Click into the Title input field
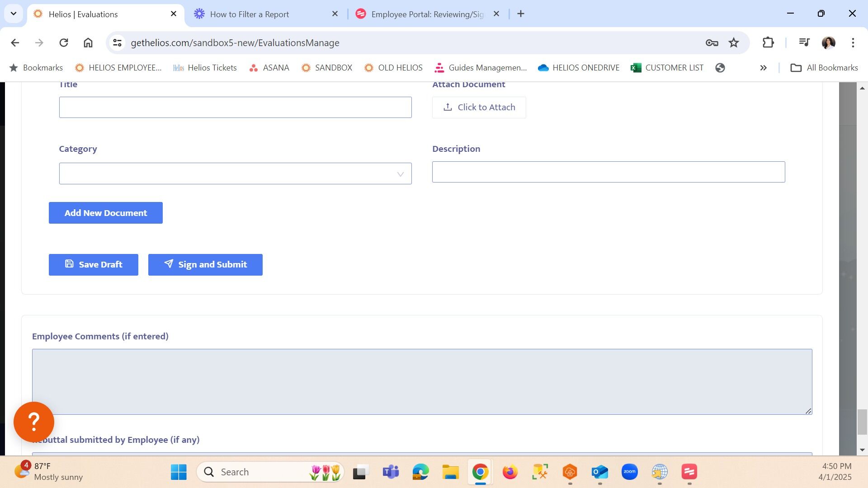The image size is (868, 488). click(235, 108)
